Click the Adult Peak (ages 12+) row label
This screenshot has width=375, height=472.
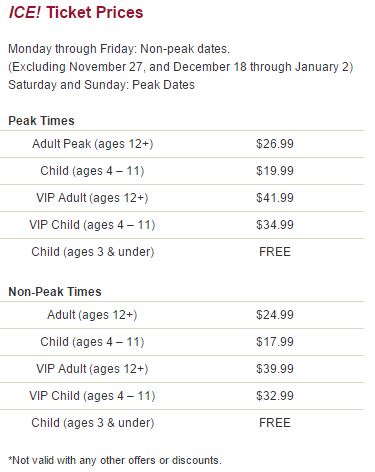[x=92, y=144]
